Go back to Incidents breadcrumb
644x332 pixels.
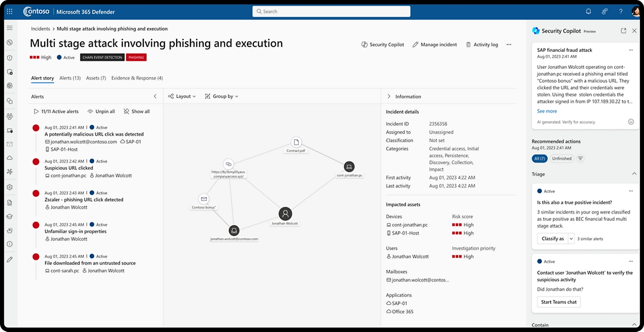tap(40, 29)
